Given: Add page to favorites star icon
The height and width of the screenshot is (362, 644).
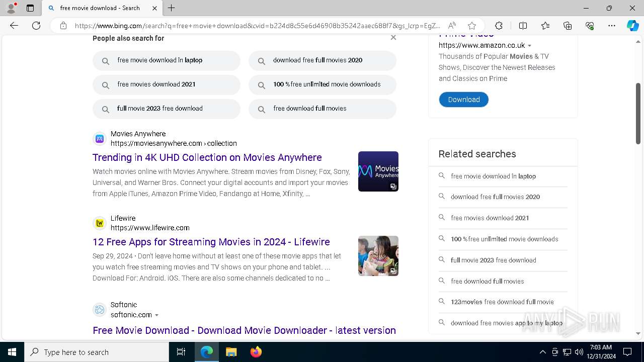Looking at the screenshot, I should coord(471,26).
